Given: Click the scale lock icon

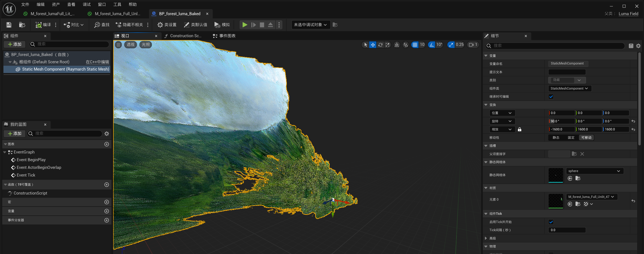Looking at the screenshot, I should [x=520, y=129].
